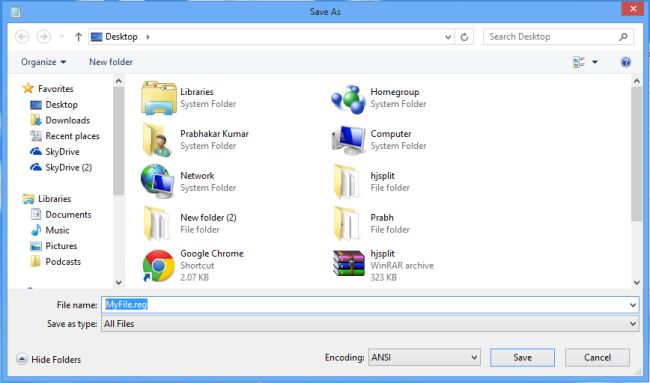Click the Search Desktop field
The image size is (650, 383).
click(x=558, y=37)
